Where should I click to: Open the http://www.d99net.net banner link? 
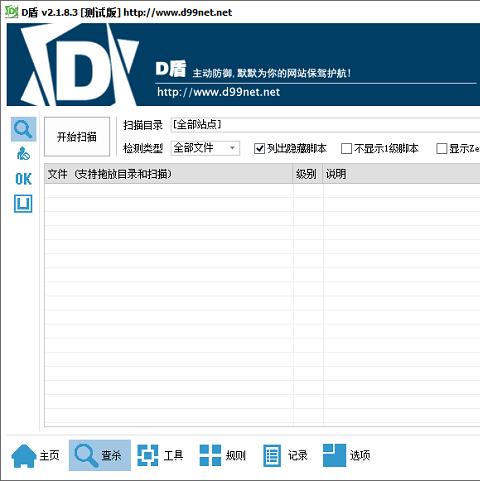218,92
